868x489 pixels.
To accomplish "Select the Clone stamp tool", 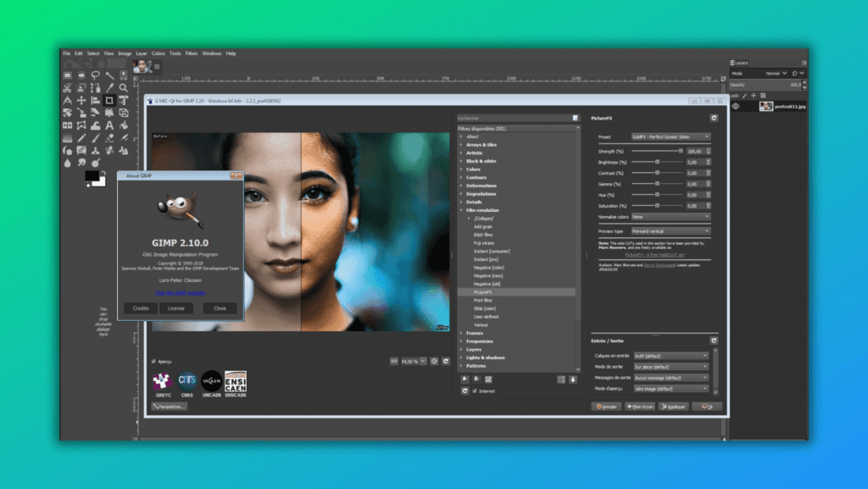I will [x=95, y=151].
